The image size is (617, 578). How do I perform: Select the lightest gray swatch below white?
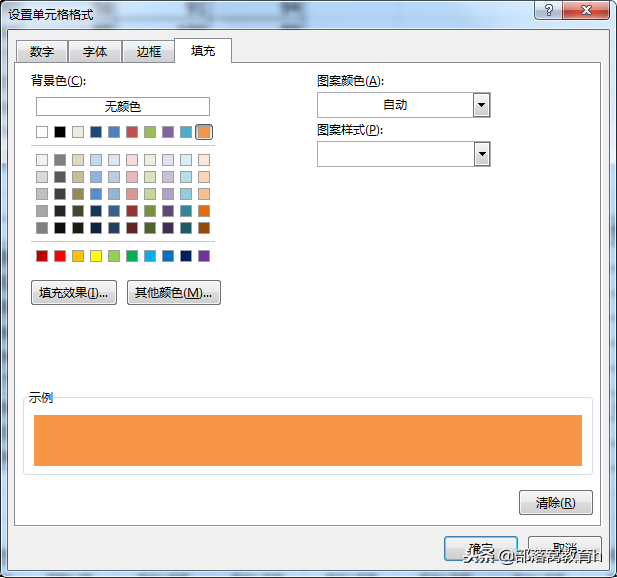(42, 160)
